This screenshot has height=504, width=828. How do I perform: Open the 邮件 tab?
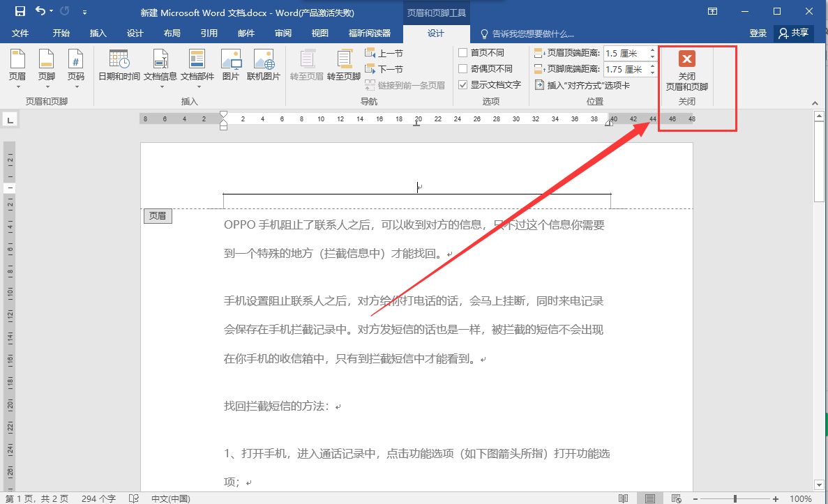[x=246, y=33]
